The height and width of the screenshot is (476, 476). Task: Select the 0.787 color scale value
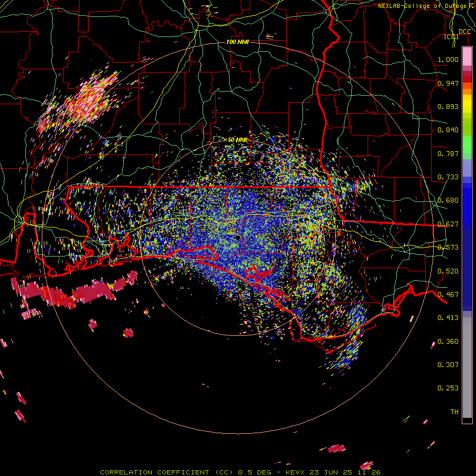(x=448, y=153)
